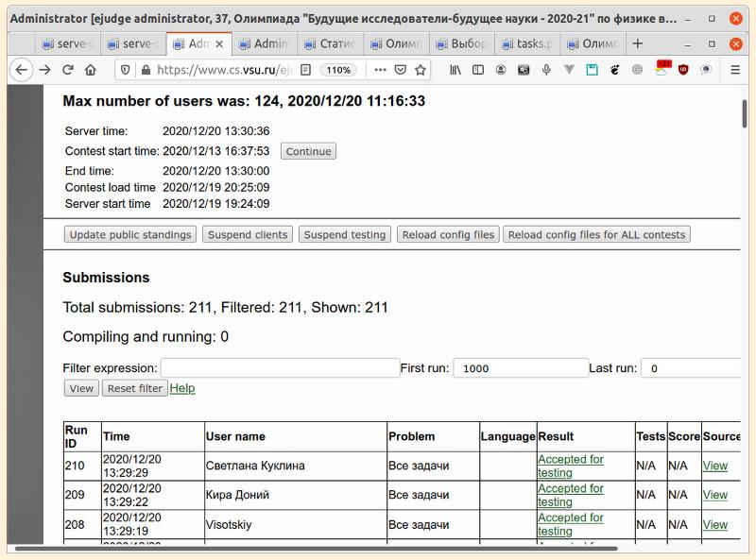This screenshot has height=560, width=756.
Task: Open the Help link beside Reset filter
Action: pos(182,388)
